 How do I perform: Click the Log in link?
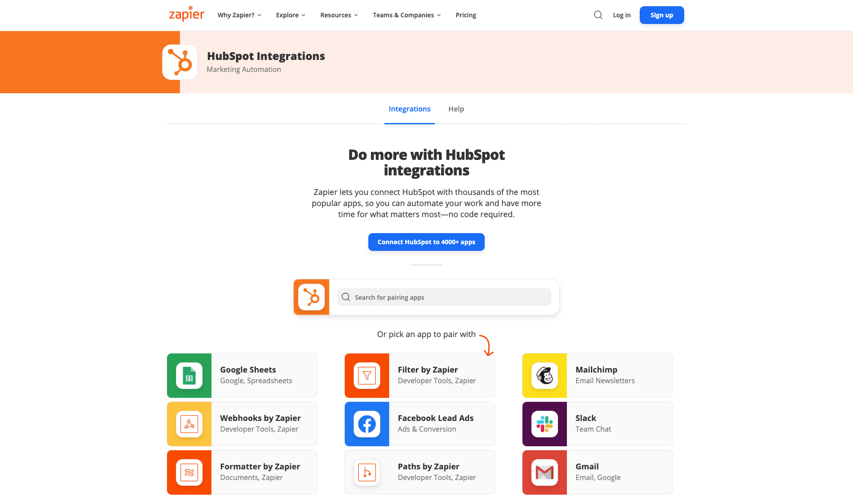click(x=622, y=15)
